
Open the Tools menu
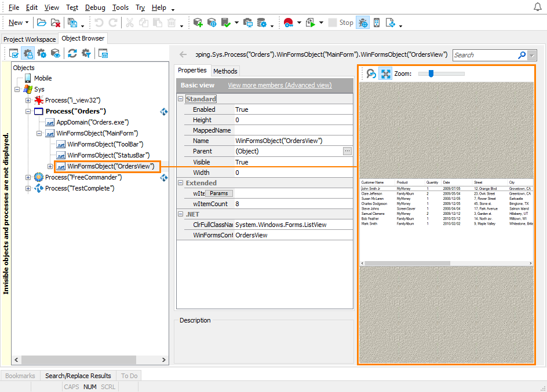point(121,8)
